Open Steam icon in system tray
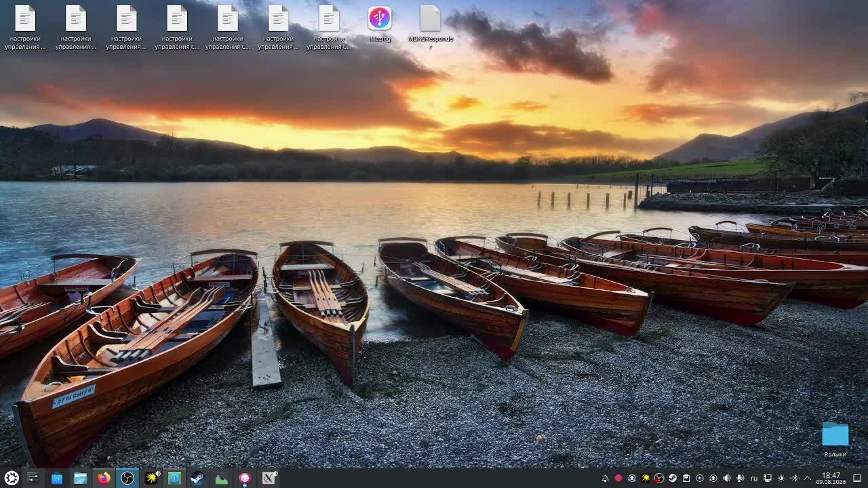 (x=673, y=478)
